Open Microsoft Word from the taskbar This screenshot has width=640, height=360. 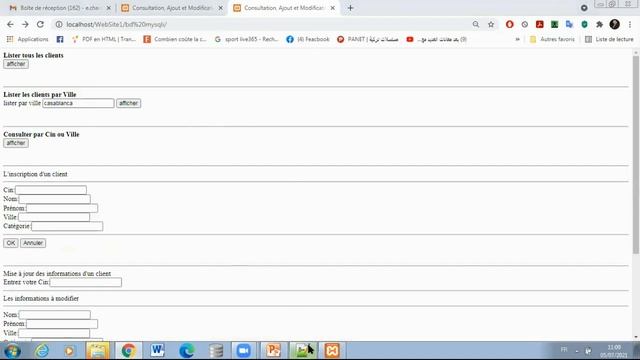click(x=157, y=351)
